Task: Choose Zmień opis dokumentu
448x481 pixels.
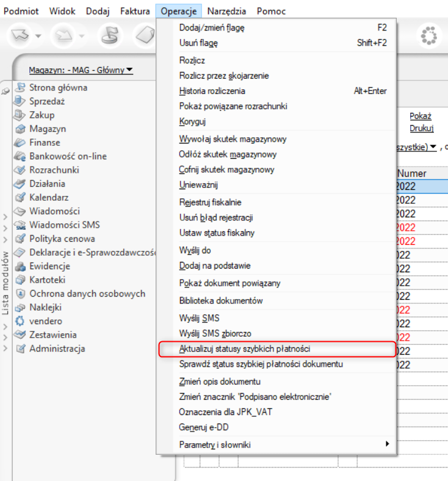Action: [277, 382]
